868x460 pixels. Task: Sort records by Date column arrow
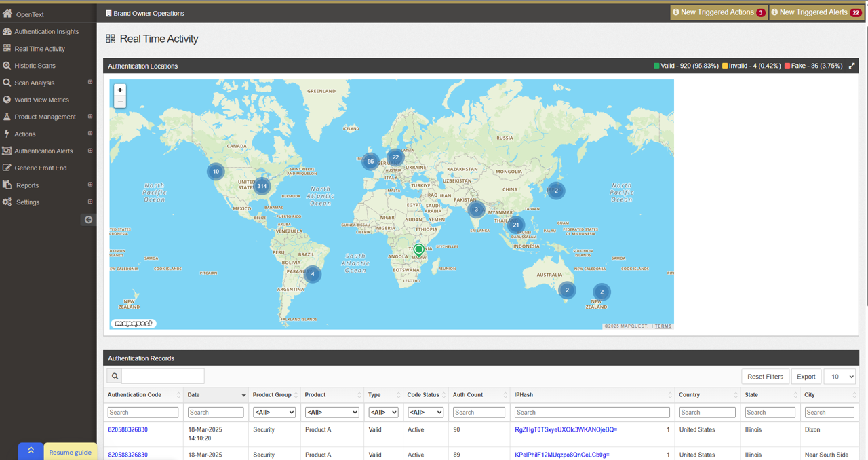coord(243,395)
